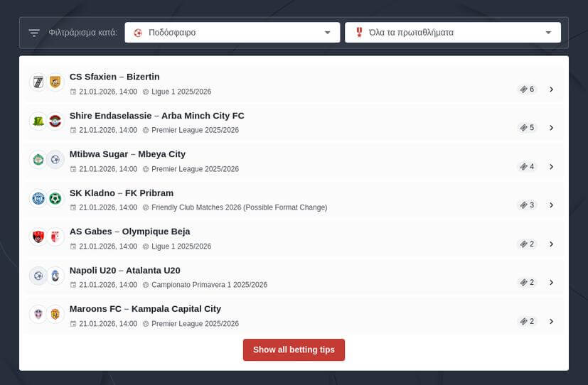Screen dimensions: 588x385
Task: Click the tips count badge showing 6
Action: (x=527, y=90)
